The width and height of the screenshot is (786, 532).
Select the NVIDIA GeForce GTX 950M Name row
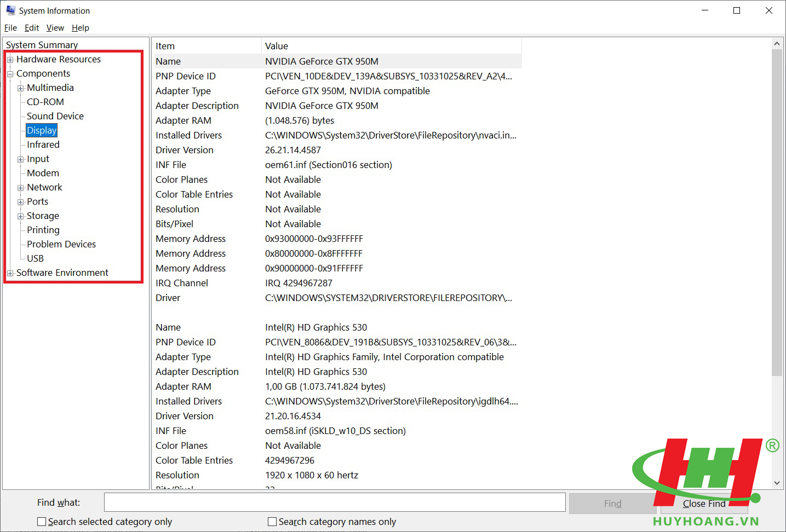click(337, 61)
